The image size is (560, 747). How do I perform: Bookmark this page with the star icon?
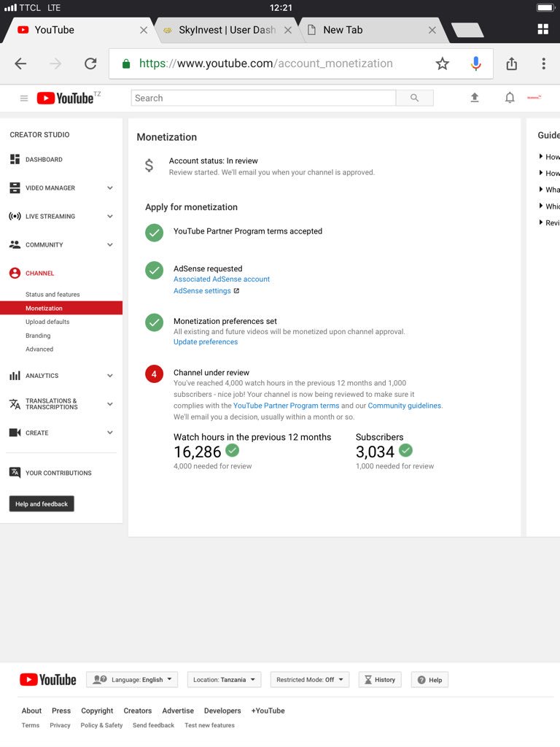(x=443, y=63)
